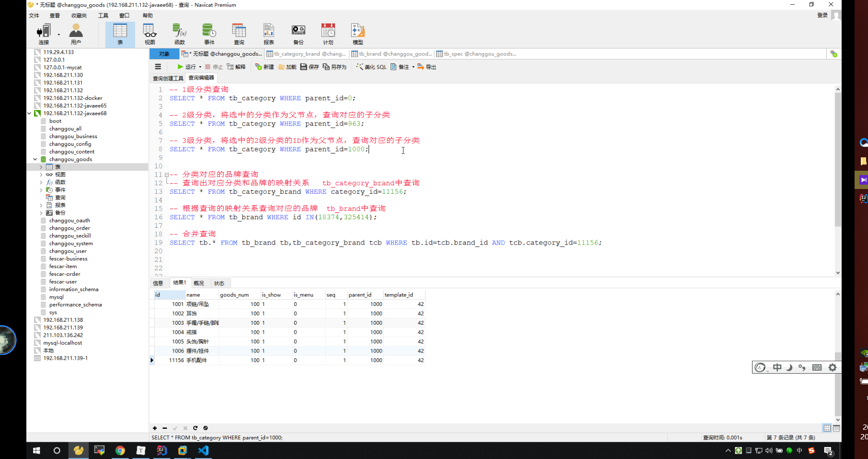The image size is (868, 459).
Task: Create a new query with 新建
Action: click(265, 67)
